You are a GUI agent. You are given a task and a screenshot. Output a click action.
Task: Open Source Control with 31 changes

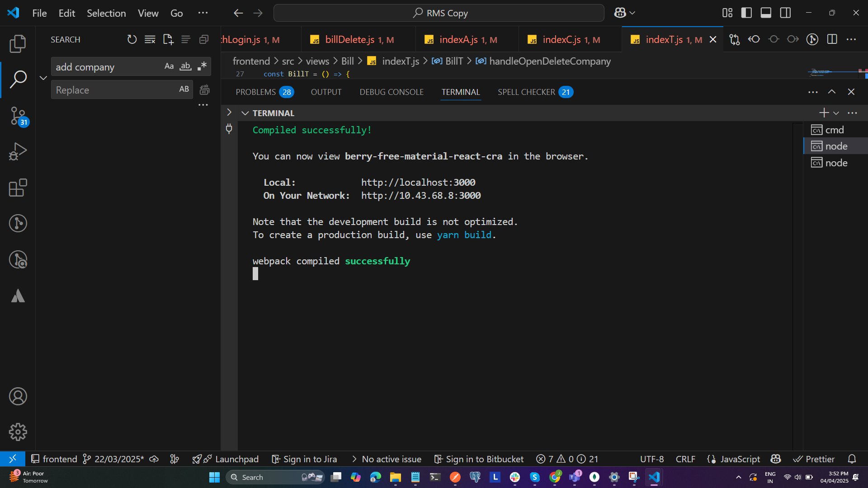(18, 116)
